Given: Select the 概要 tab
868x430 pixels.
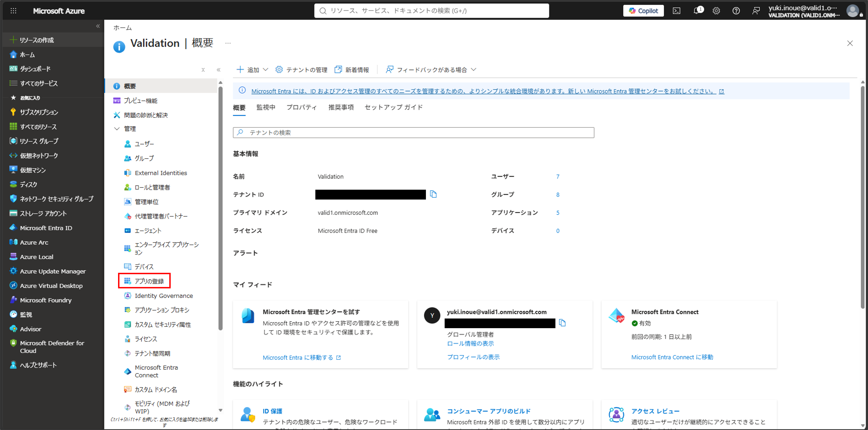Looking at the screenshot, I should [x=239, y=108].
